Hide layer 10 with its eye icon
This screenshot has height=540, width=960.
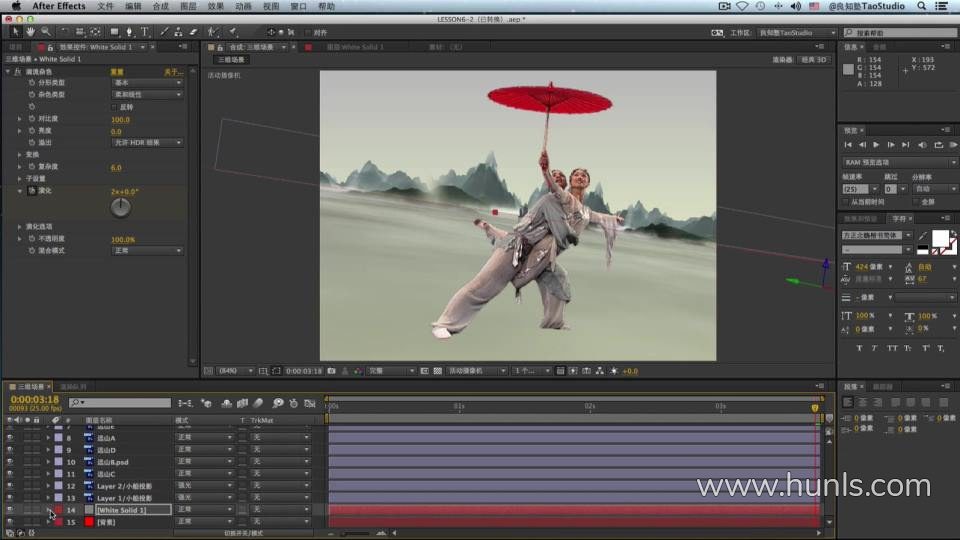pos(10,462)
